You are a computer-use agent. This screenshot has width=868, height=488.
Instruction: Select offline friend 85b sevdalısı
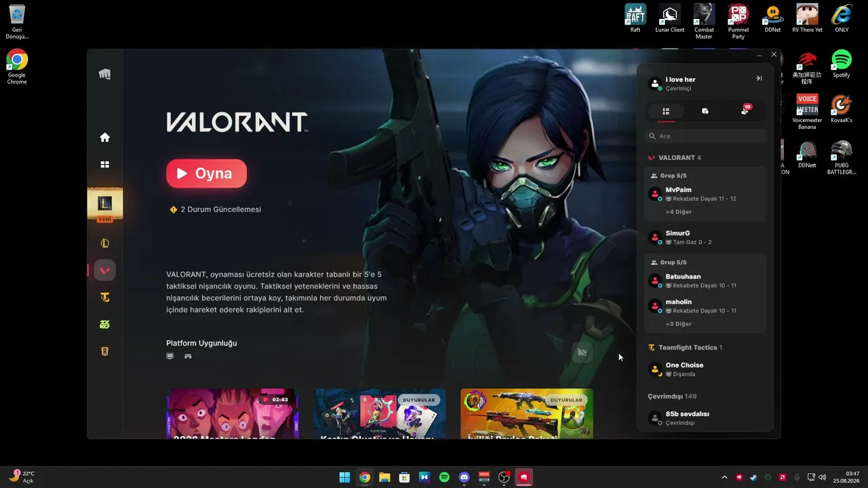pos(705,418)
